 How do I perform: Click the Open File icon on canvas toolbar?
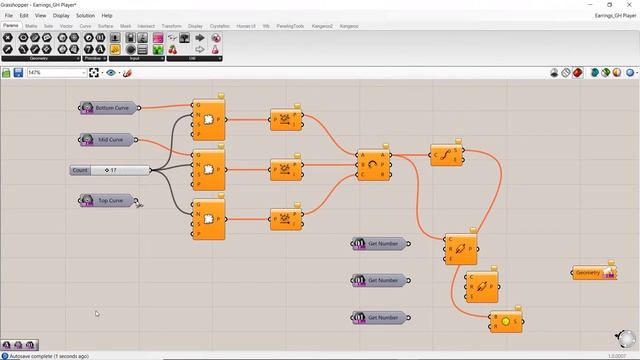[6, 73]
